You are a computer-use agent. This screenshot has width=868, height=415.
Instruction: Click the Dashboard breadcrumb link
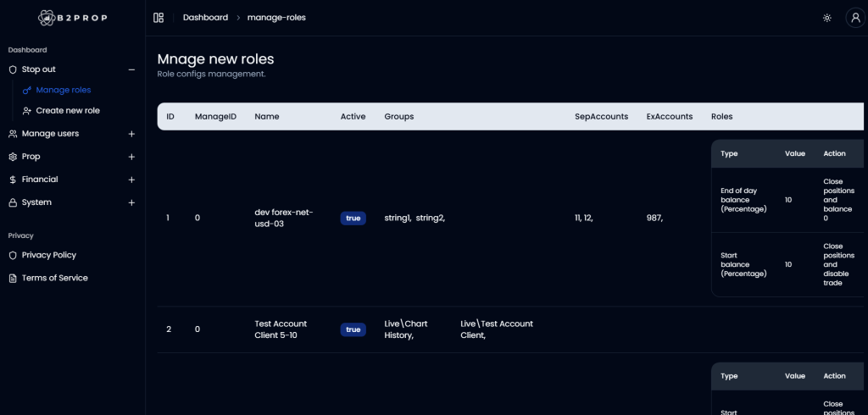[205, 18]
